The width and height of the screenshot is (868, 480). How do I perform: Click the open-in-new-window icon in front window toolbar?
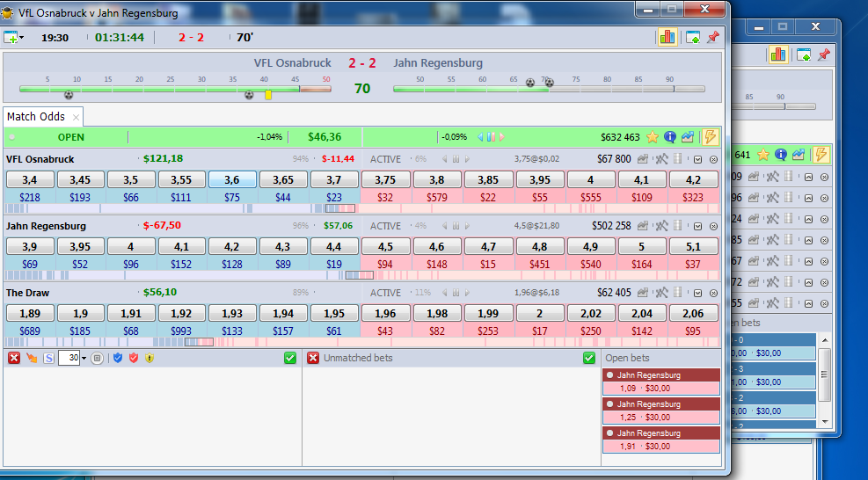click(x=693, y=38)
